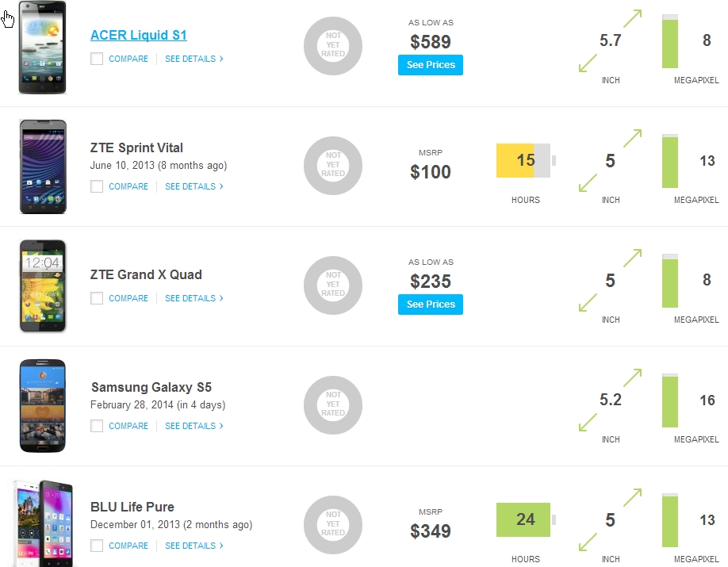Click the Samsung Galaxy S5 not-yet-rated circle

[333, 404]
